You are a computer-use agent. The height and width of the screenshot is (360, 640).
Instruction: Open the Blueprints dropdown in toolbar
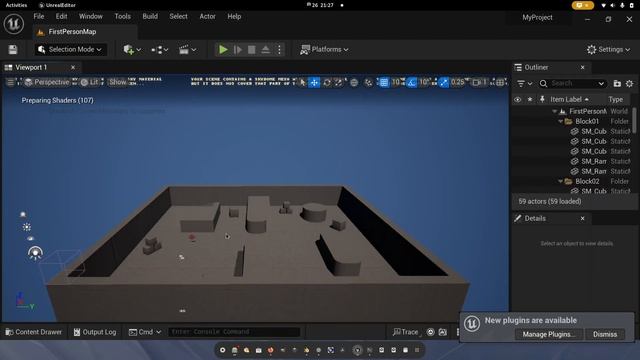pyautogui.click(x=160, y=49)
